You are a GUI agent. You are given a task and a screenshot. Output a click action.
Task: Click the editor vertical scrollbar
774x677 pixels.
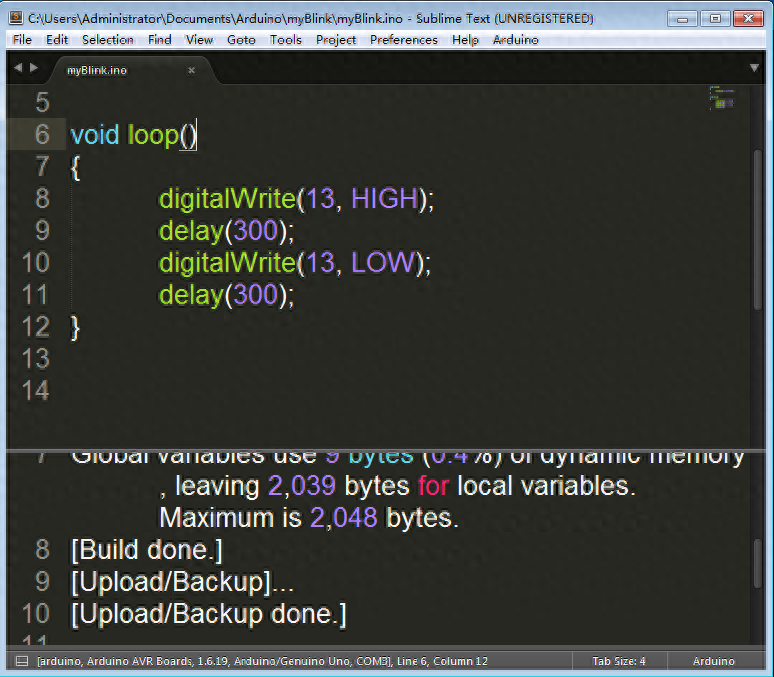[x=758, y=230]
